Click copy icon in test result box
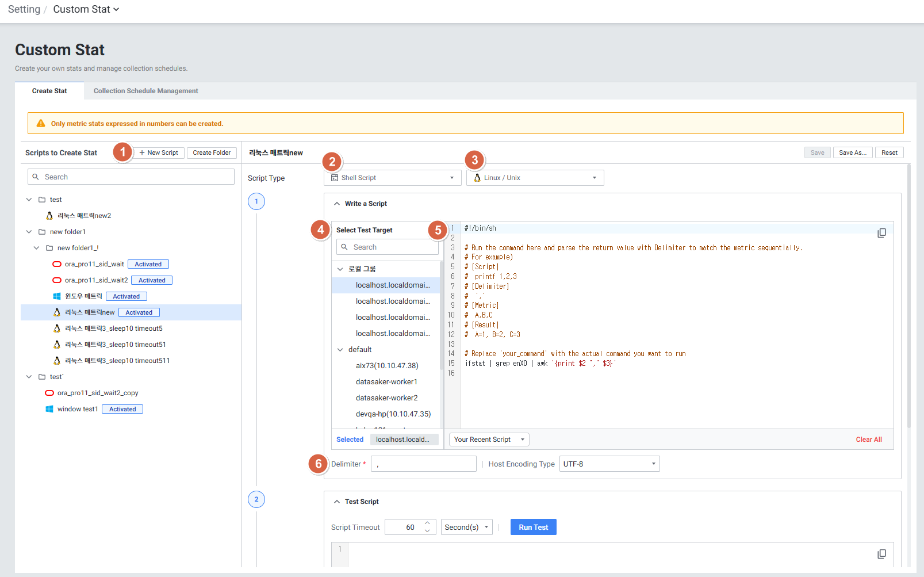This screenshot has height=577, width=924. coord(881,554)
